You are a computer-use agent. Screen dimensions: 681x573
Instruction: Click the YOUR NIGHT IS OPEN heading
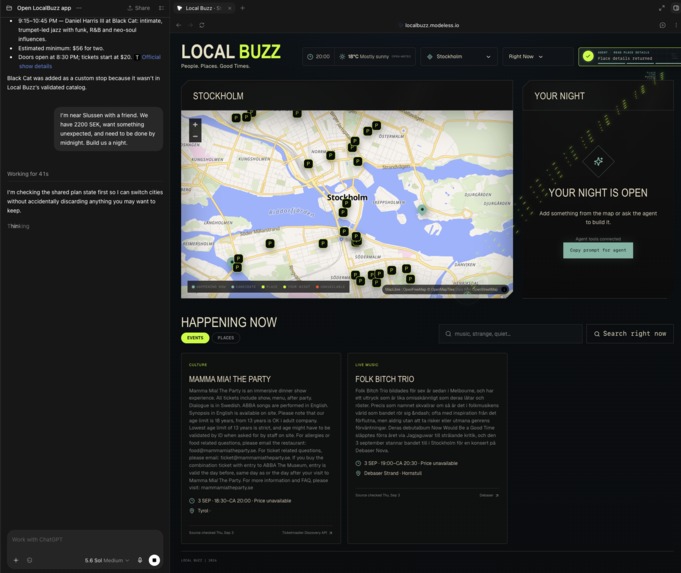[x=598, y=193]
